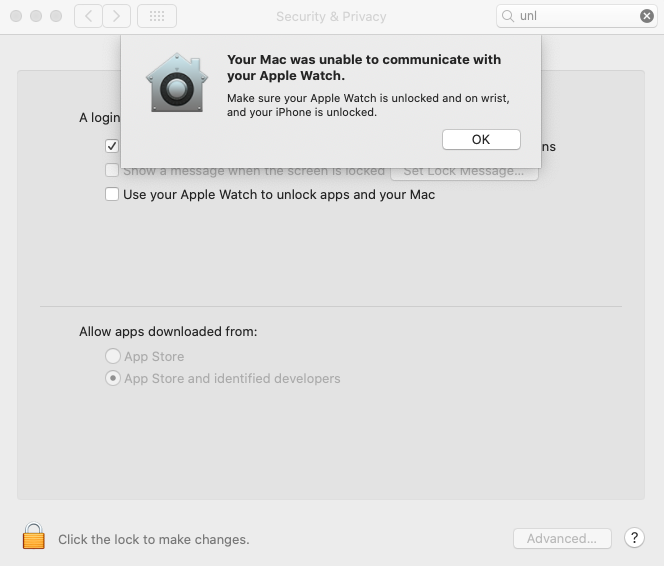
Task: Uncheck the checked login password checkbox
Action: (x=112, y=146)
